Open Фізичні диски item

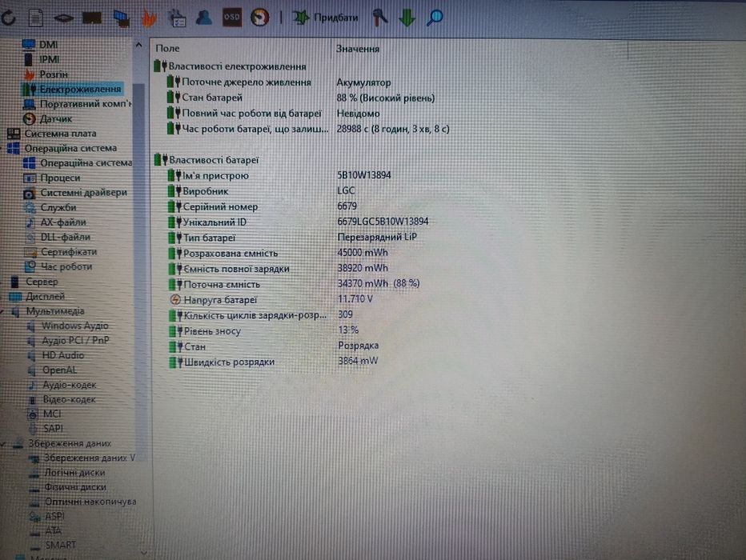coord(75,486)
